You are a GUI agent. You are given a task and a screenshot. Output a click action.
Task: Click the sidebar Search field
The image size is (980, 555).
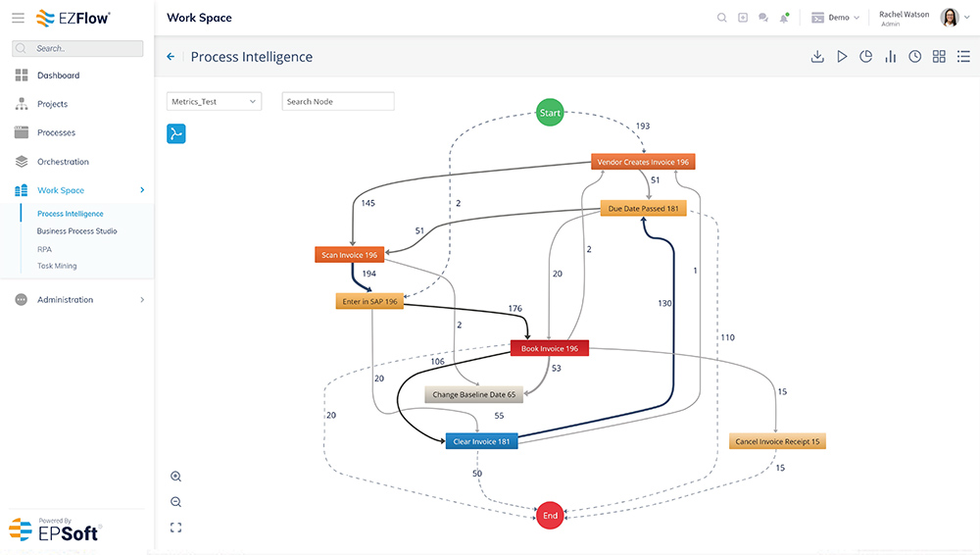point(77,48)
